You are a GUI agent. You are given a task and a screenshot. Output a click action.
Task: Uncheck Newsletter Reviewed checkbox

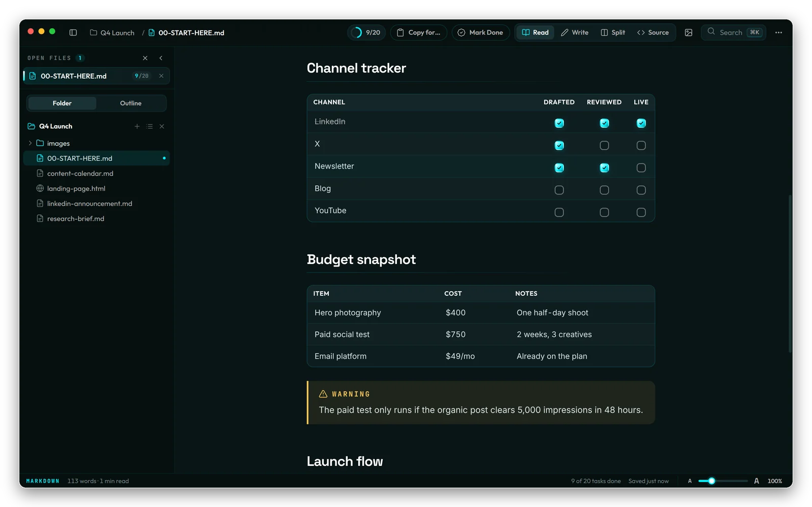604,168
